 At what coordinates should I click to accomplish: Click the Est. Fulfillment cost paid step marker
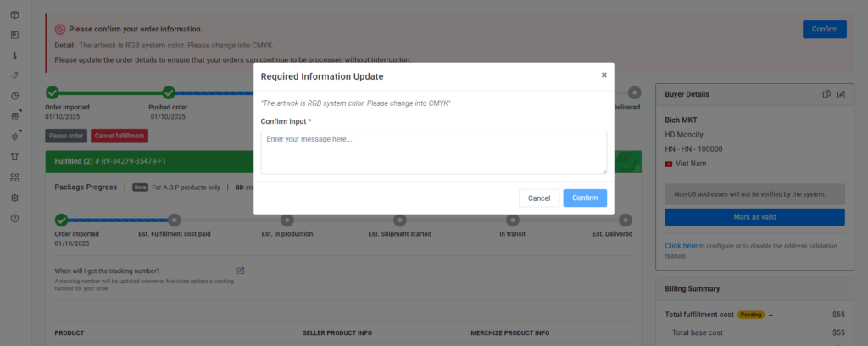[x=174, y=220]
